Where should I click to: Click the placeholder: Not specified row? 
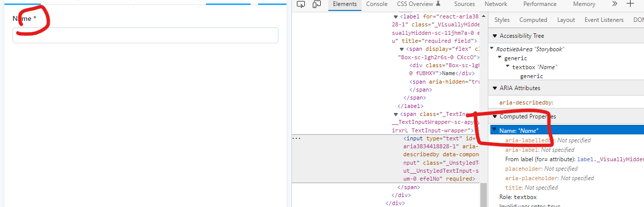[542, 169]
